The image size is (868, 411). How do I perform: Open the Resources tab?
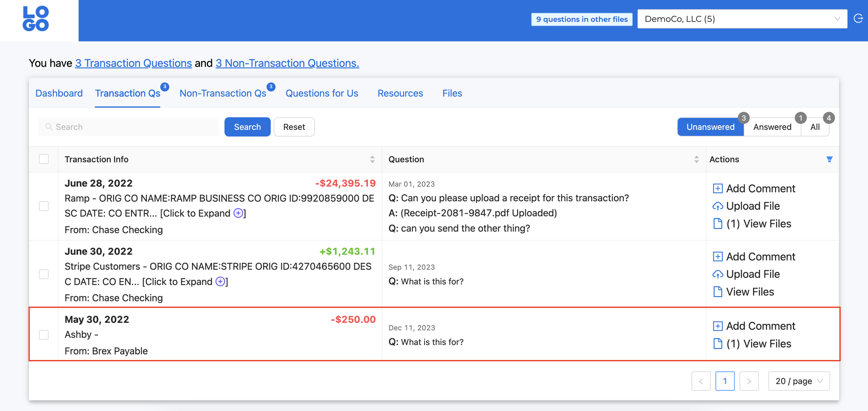(x=400, y=93)
